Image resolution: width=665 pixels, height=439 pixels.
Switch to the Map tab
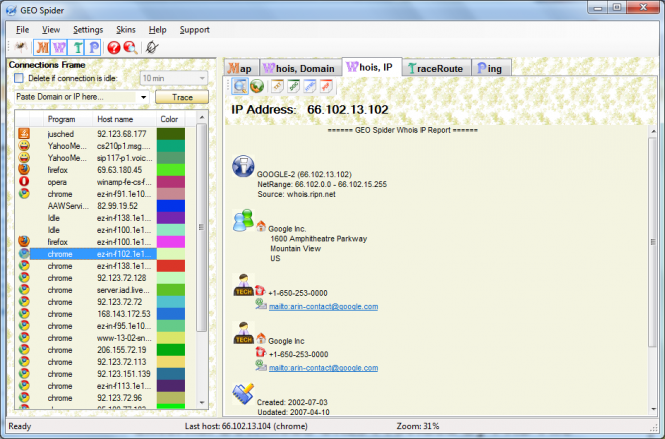click(241, 68)
